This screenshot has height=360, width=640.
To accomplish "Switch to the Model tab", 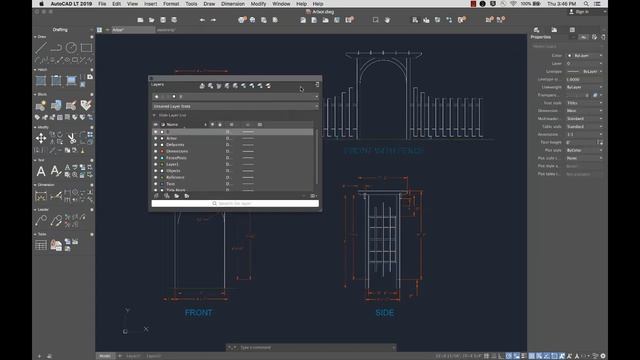I will [x=105, y=356].
